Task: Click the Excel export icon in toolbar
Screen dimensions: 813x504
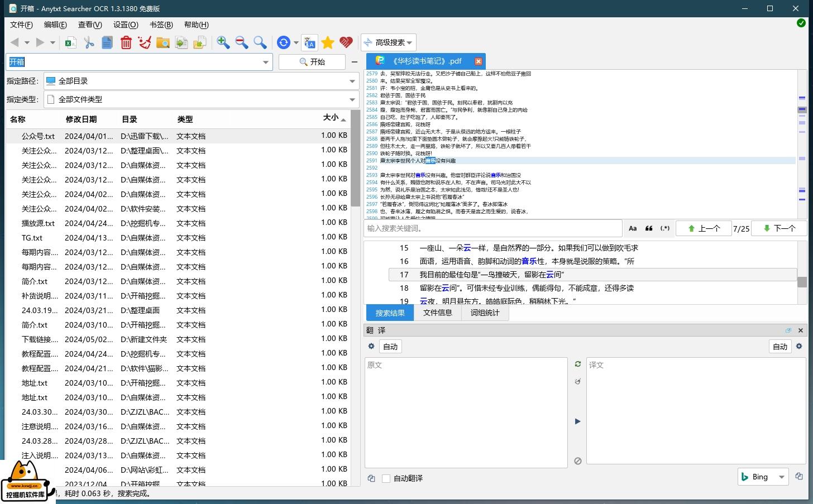Action: 70,42
